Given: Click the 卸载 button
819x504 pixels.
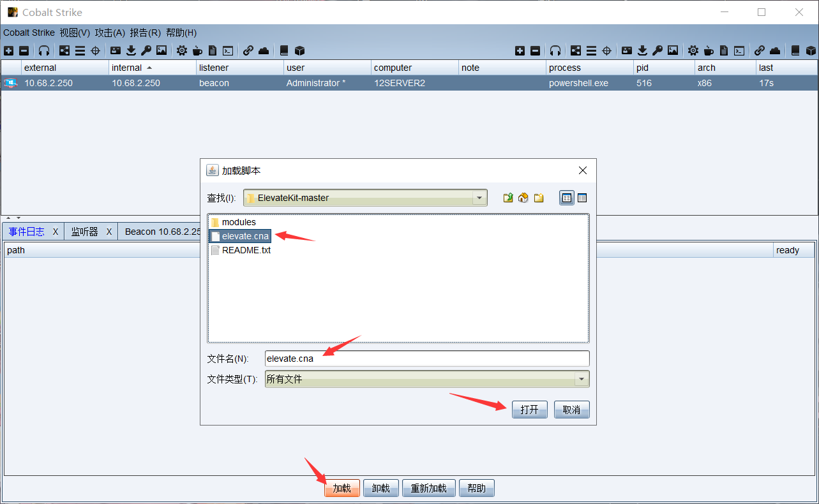Looking at the screenshot, I should coord(381,489).
